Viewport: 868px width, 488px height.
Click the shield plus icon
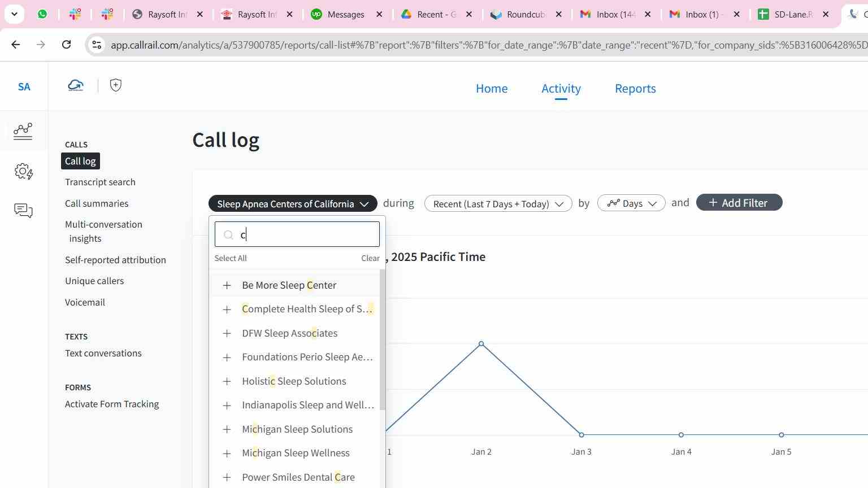[116, 85]
